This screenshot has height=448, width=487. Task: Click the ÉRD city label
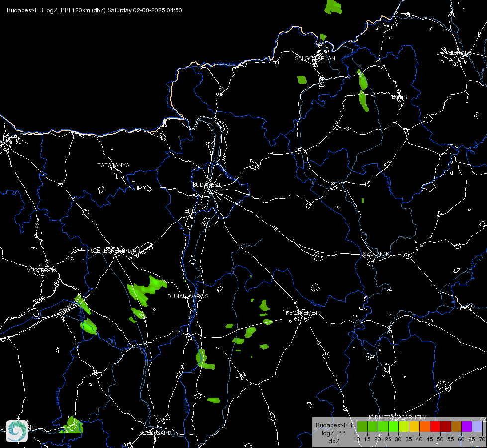pos(190,211)
